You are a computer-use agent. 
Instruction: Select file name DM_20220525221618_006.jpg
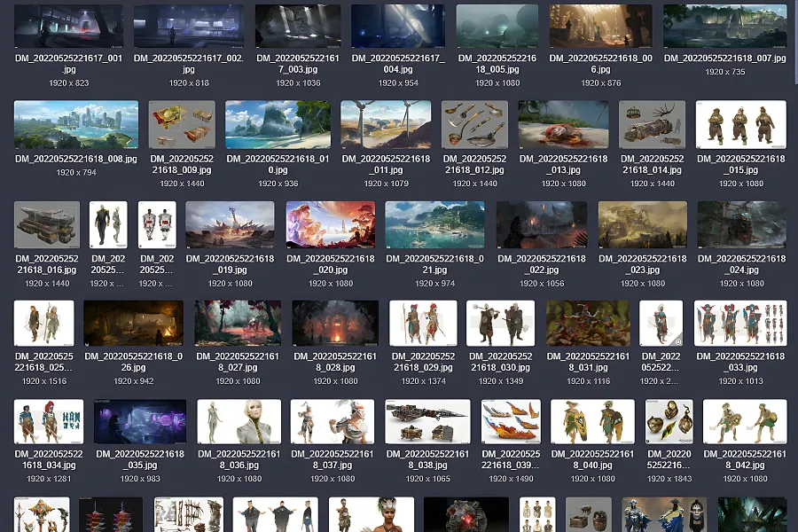600,64
